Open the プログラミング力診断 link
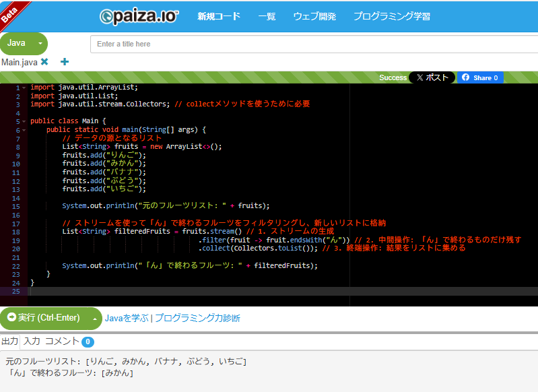The height and width of the screenshot is (392, 538). (x=197, y=318)
